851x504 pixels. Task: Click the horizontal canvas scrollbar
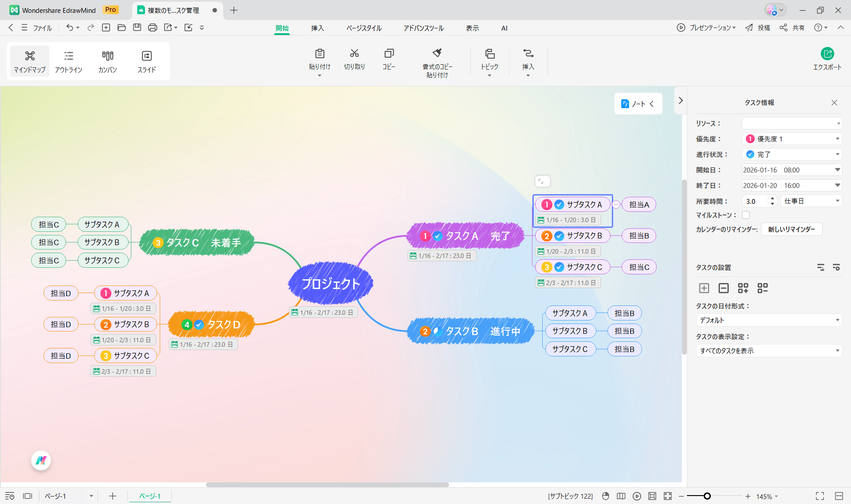coord(327,484)
